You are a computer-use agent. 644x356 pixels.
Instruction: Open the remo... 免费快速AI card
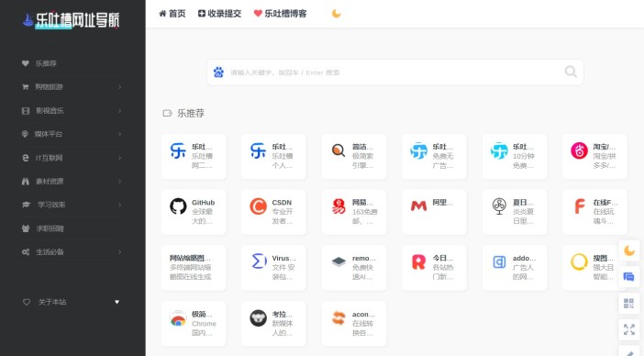[354, 268]
